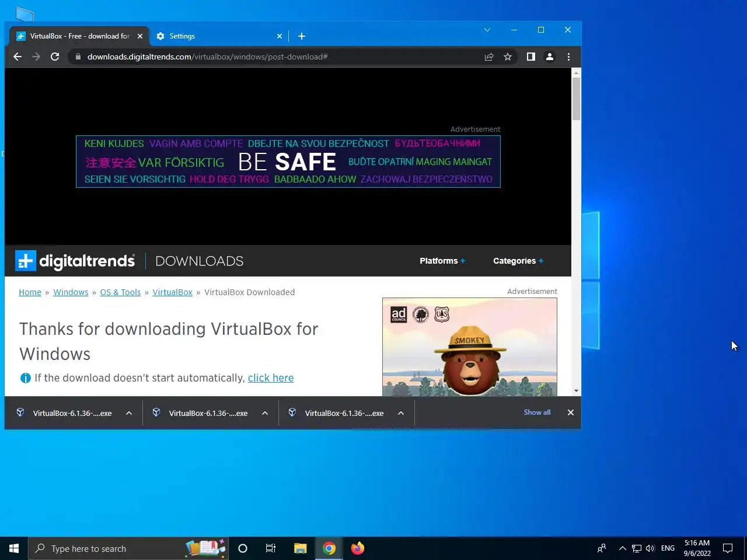
Task: Go back using the browser back arrow
Action: point(18,57)
